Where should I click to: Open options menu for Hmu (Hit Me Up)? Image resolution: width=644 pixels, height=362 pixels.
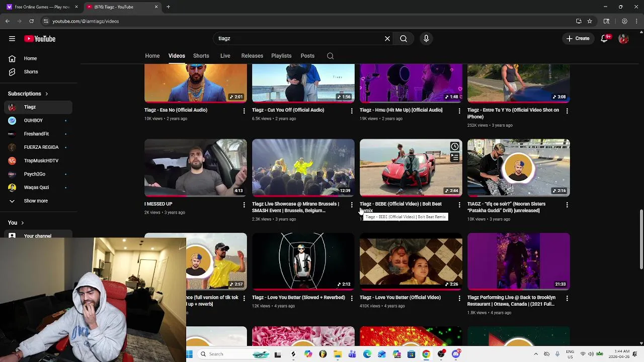(x=459, y=111)
